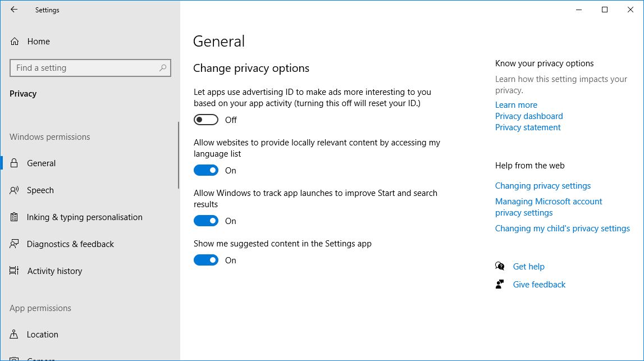Close the Settings window

pyautogui.click(x=631, y=10)
